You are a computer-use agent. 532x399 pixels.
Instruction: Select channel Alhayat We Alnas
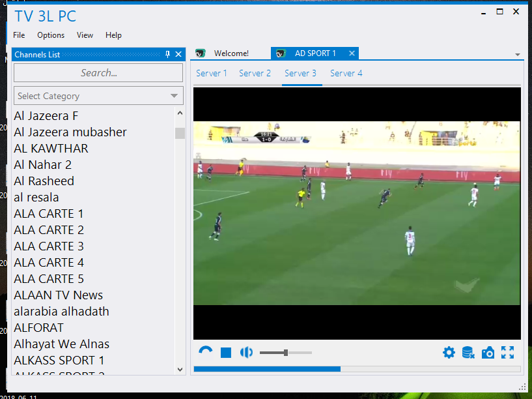coord(62,344)
